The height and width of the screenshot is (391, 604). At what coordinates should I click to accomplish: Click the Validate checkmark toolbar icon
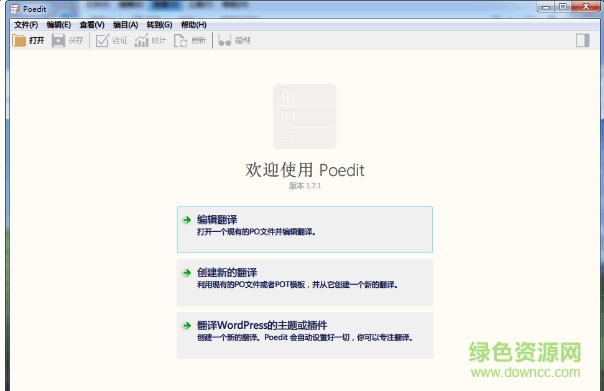pyautogui.click(x=102, y=40)
